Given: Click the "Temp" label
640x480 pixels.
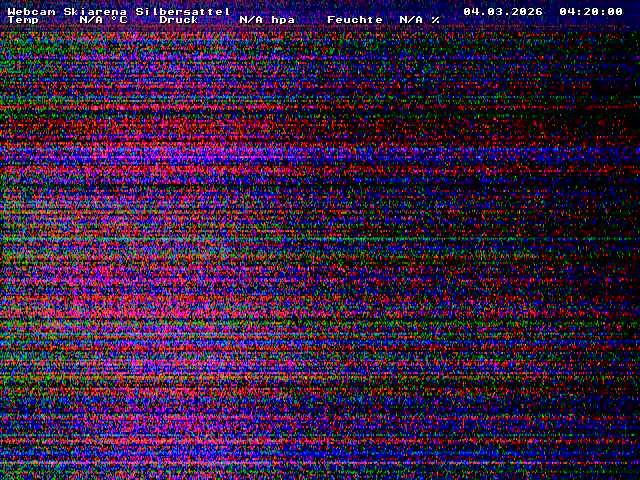Looking at the screenshot, I should [x=23, y=20].
